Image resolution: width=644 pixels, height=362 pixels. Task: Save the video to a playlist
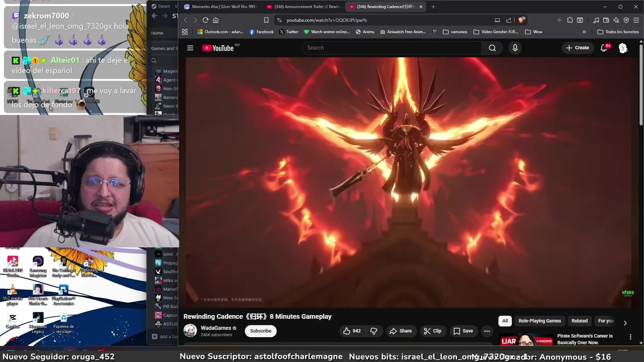click(463, 331)
